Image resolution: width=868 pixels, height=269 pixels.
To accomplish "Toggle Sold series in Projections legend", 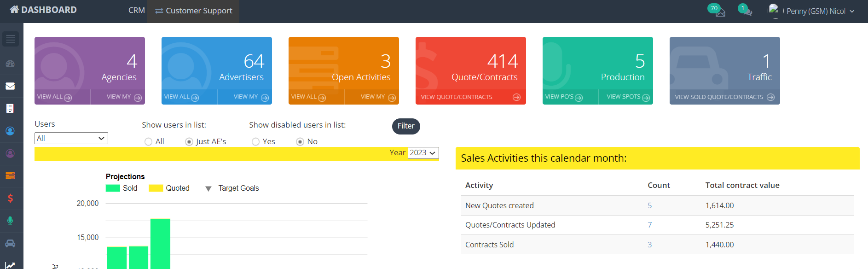I will tap(122, 188).
